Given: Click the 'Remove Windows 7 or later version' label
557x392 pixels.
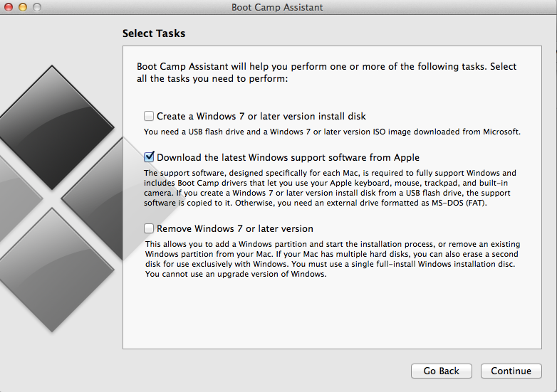Looking at the screenshot, I should click(x=235, y=229).
